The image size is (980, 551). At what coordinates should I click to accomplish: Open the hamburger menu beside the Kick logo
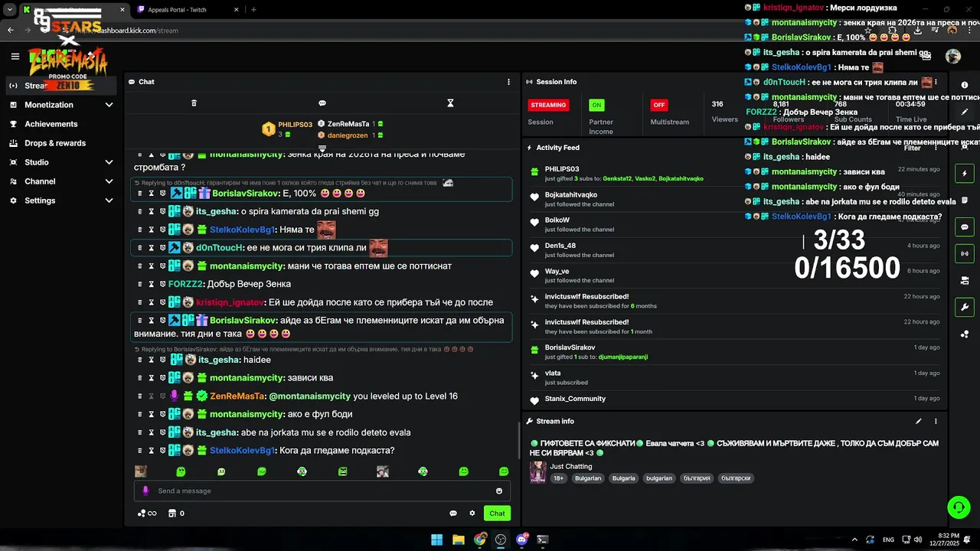[15, 56]
